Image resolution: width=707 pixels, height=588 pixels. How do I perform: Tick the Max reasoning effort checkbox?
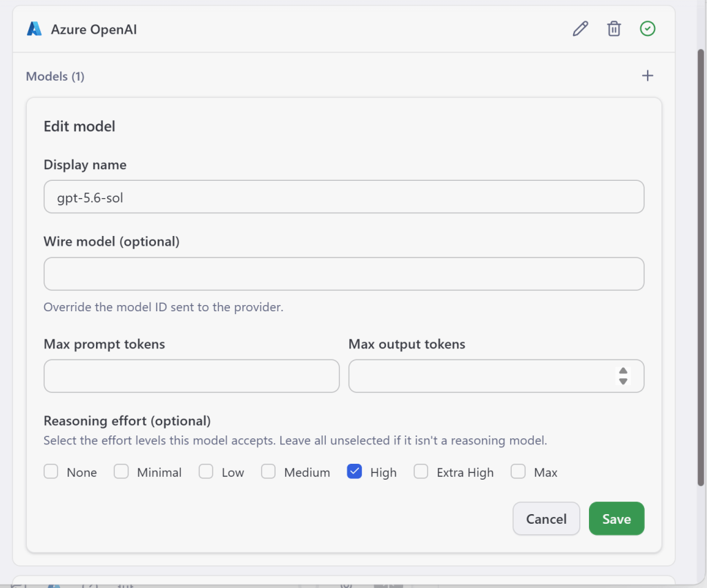[518, 471]
